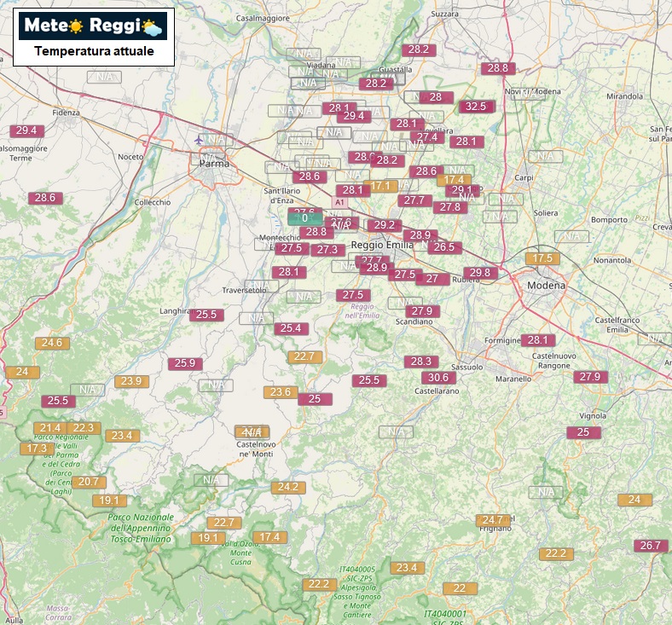Select the 17.5 marker near Nonantola

542,258
